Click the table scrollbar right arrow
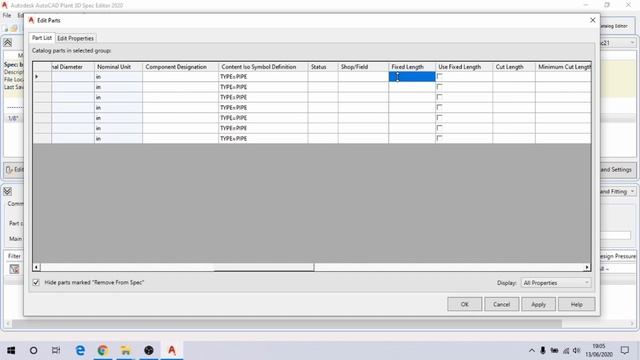Viewport: 640px width, 360px height. coord(587,267)
